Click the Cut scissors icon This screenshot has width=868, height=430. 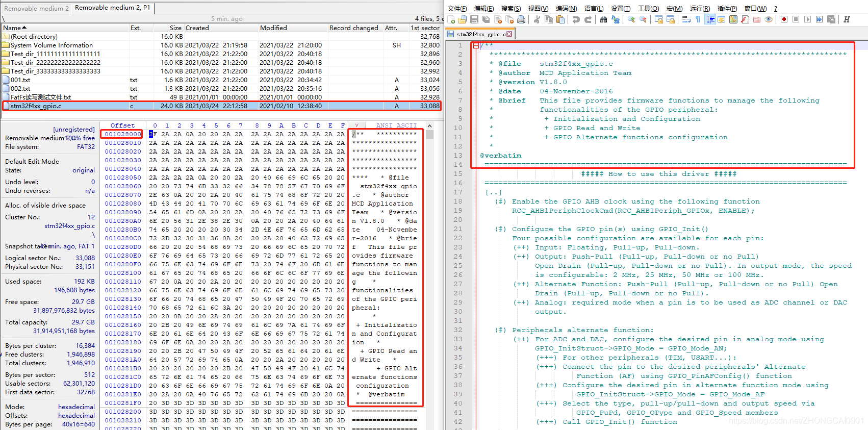pos(537,19)
